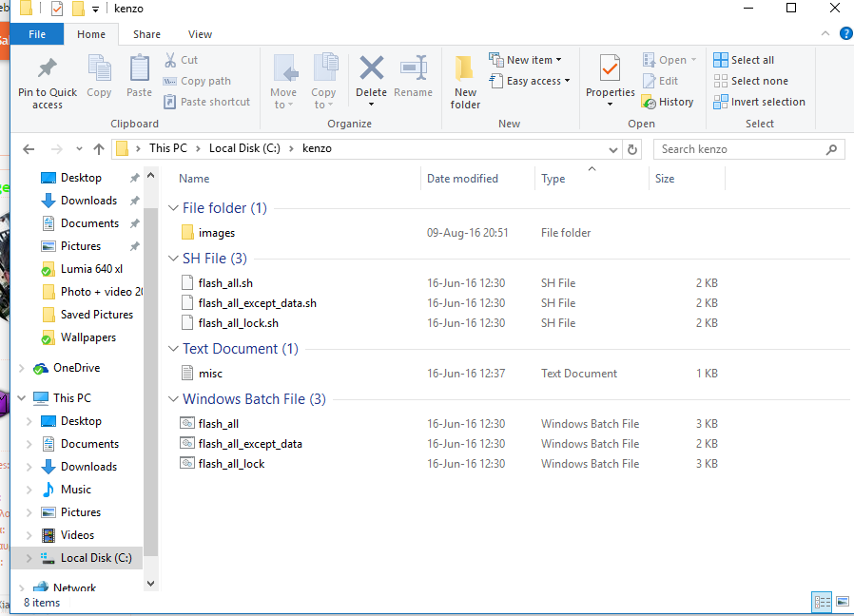This screenshot has width=854, height=616.
Task: Select the flash_all_except_data.sh file
Action: tap(257, 303)
